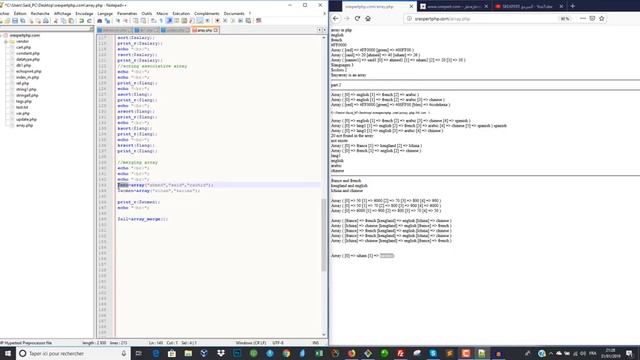640x360 pixels.
Task: Open the Chrome icon in the taskbar
Action: (286, 353)
